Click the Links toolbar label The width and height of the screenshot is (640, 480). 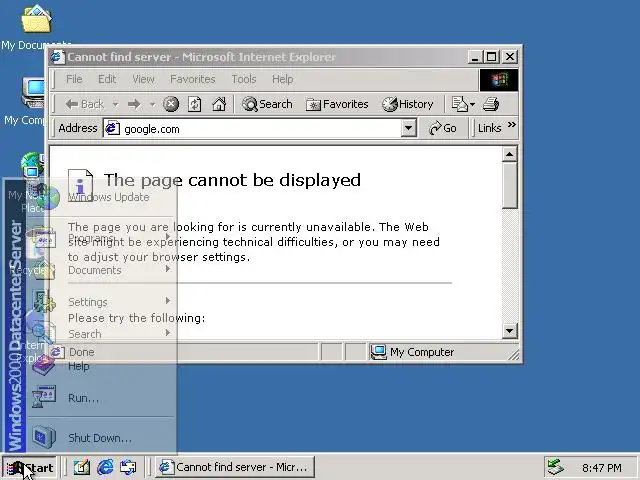click(489, 128)
